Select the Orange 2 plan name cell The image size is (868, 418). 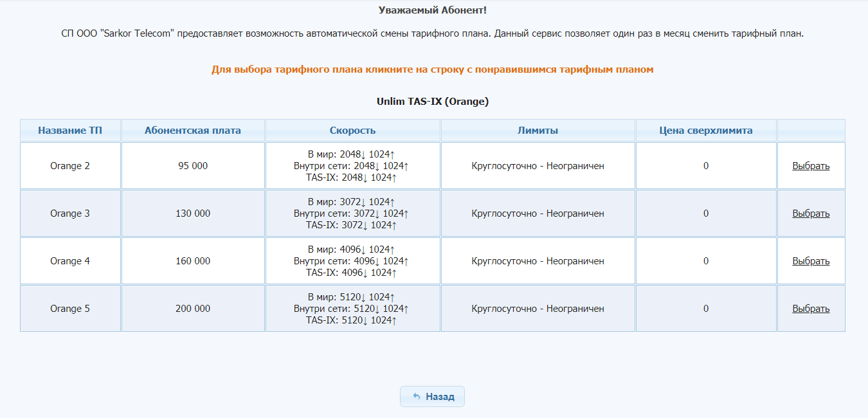point(70,166)
